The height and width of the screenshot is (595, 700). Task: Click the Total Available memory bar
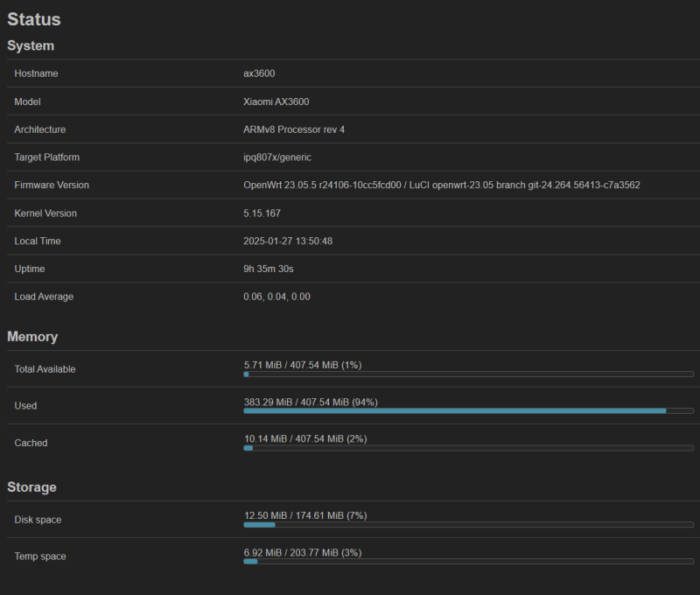click(469, 374)
